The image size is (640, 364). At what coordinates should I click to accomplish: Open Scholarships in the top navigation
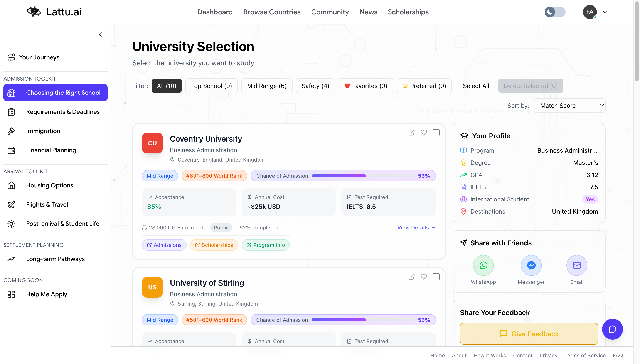408,12
